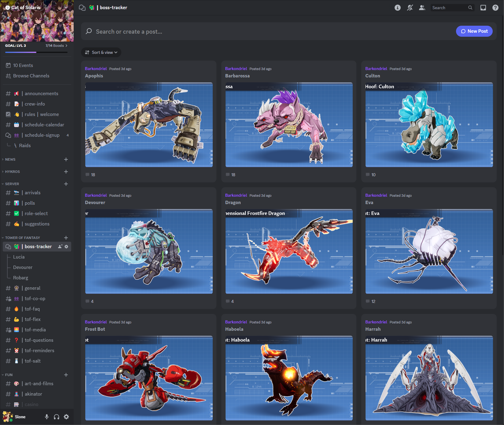Screen dimensions: 504x425
Task: Open the Robarg thread in sidebar
Action: pyautogui.click(x=21, y=278)
